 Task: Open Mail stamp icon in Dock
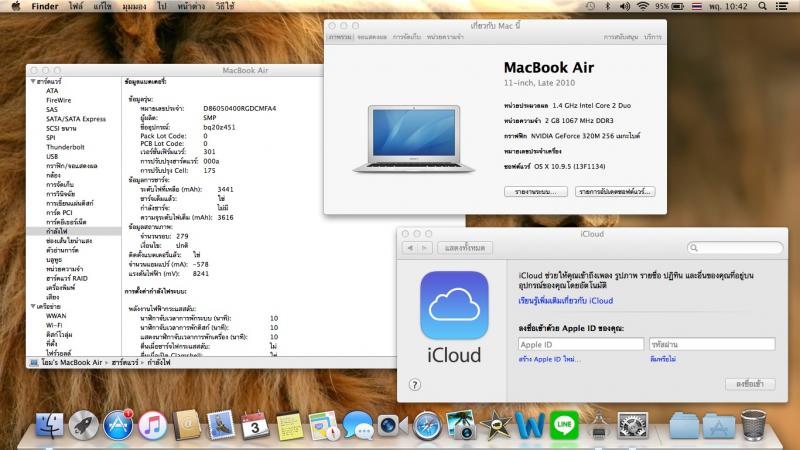[x=221, y=426]
